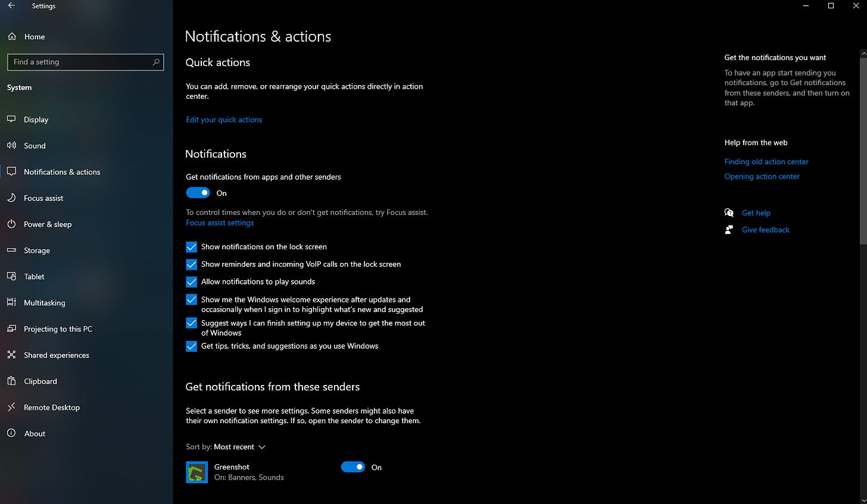Click the Sound speaker icon
The image size is (867, 504).
pos(11,145)
